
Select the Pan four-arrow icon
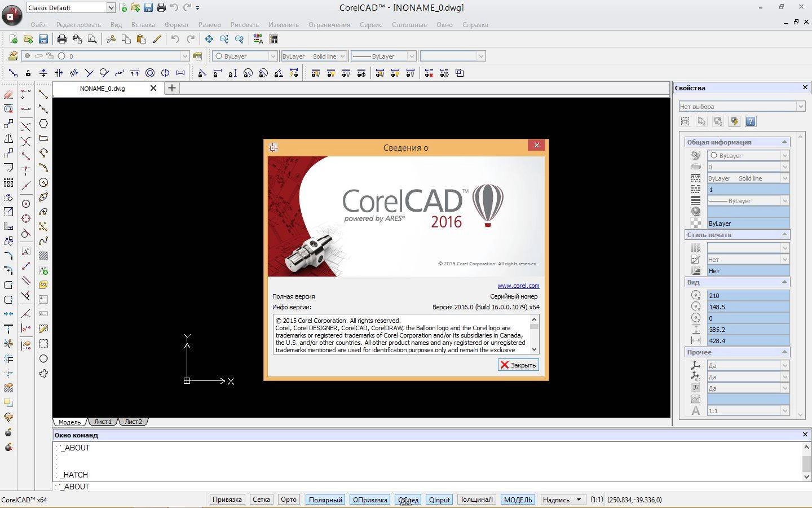(209, 39)
